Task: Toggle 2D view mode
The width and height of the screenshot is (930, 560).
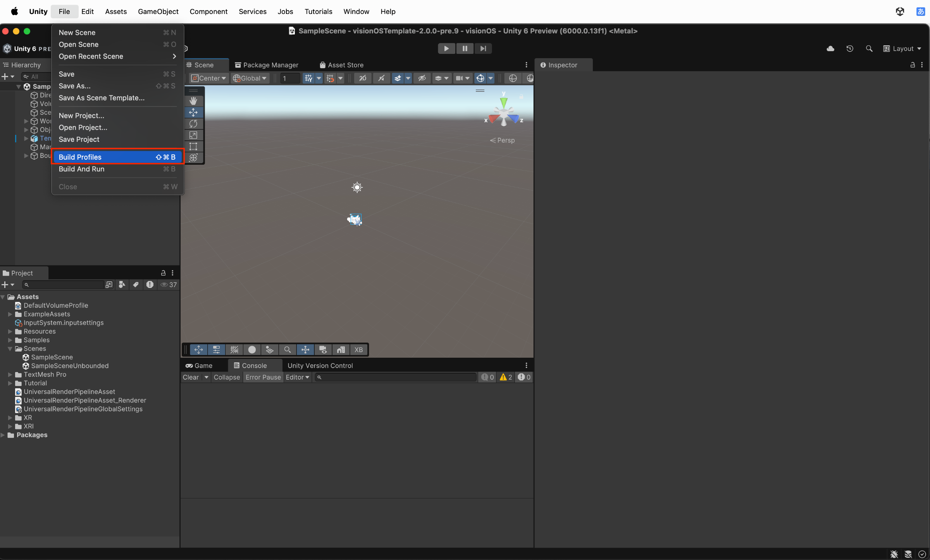Action: (x=363, y=78)
